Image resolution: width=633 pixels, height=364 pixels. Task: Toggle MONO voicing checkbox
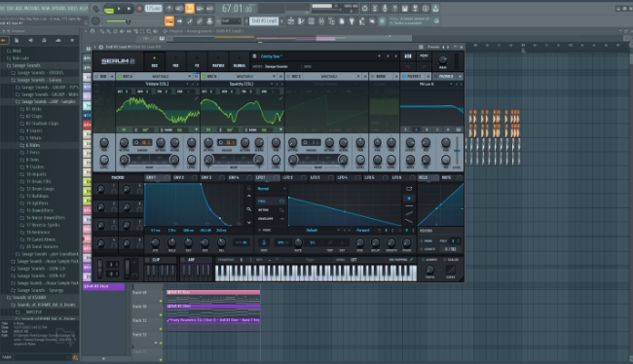[422, 241]
